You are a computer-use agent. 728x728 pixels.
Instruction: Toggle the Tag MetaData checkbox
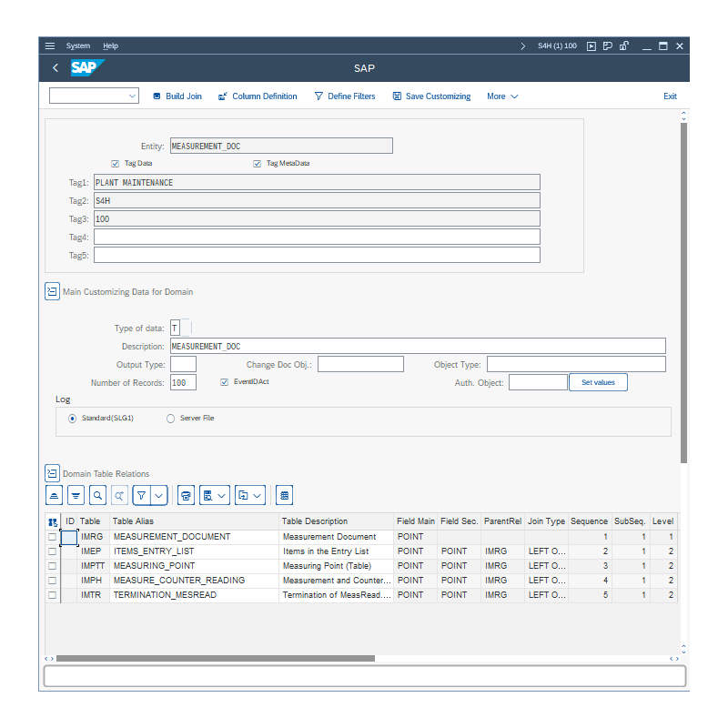(258, 164)
